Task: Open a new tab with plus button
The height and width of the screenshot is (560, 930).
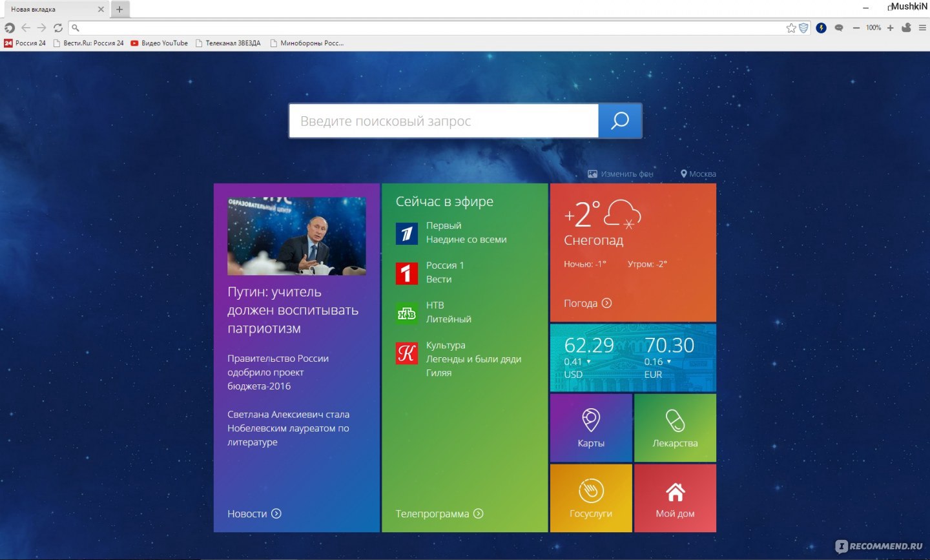Action: (119, 9)
